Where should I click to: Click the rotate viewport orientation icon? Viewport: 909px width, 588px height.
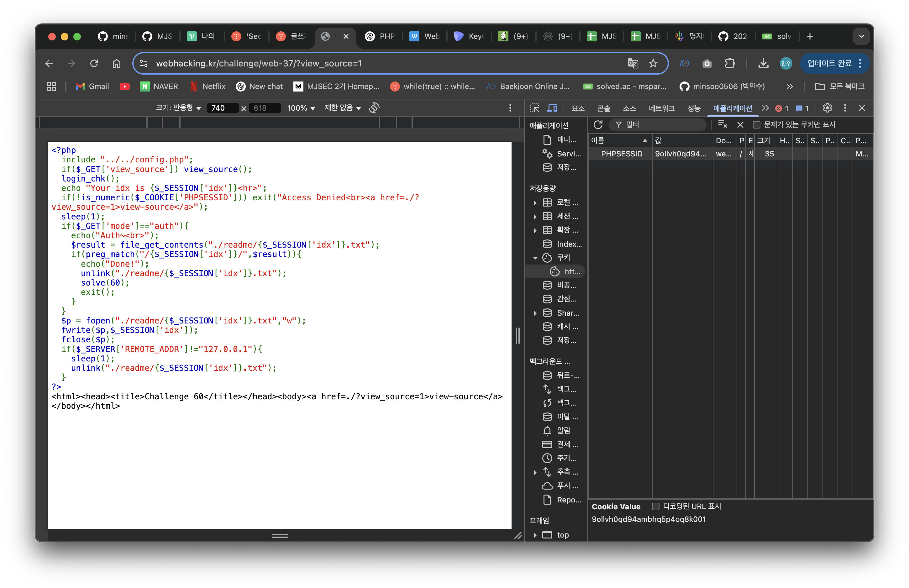point(374,108)
